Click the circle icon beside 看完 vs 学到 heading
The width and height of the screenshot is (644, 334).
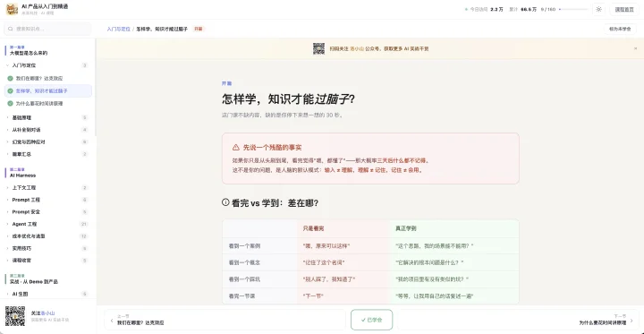coord(225,202)
